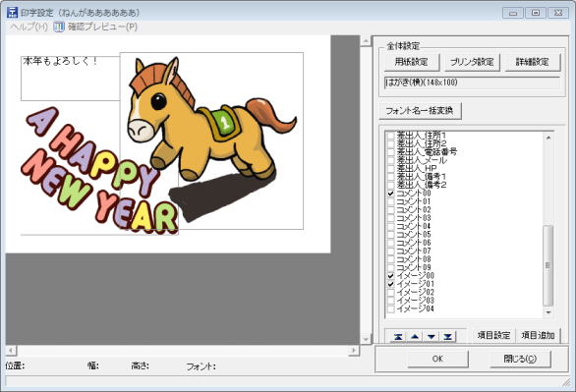Click the item list scroll-up arrow

click(548, 138)
